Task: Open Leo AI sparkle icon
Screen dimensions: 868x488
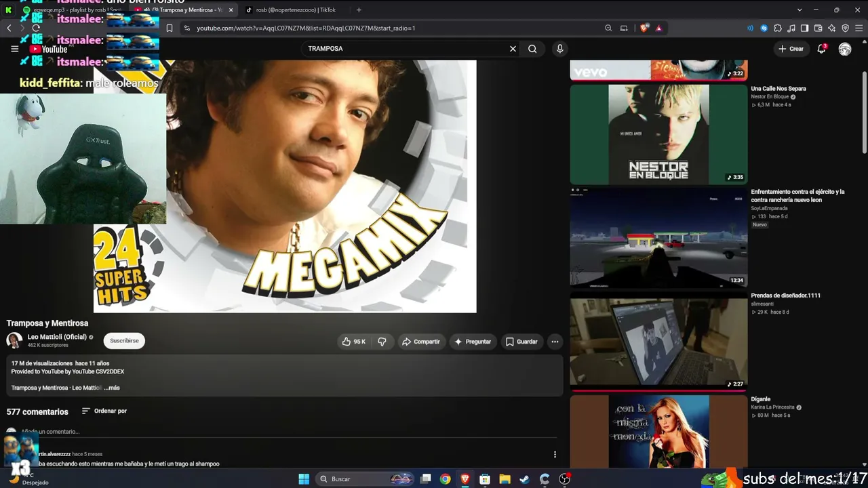Action: coord(831,28)
